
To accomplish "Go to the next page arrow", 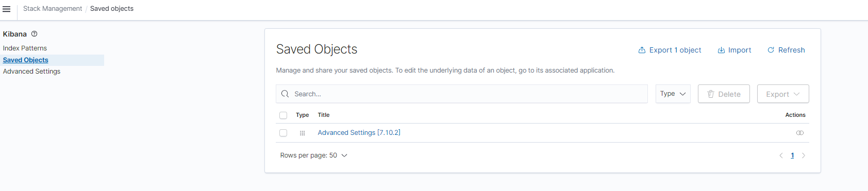I will (804, 155).
